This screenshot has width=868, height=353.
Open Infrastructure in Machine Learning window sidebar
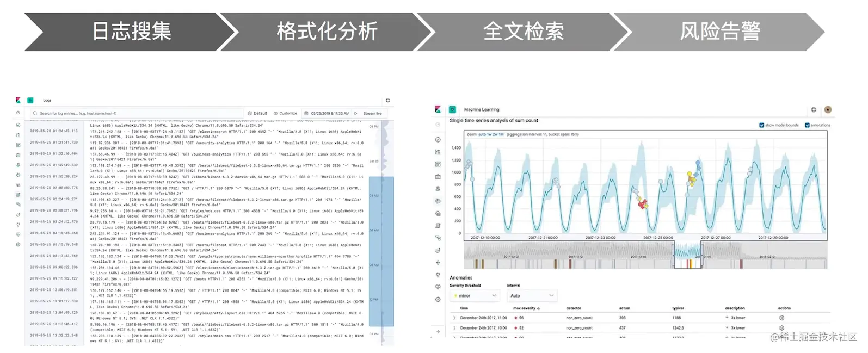click(x=438, y=213)
